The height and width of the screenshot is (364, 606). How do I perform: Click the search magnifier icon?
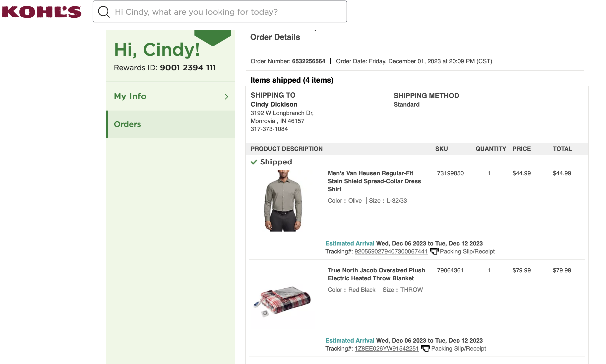coord(104,12)
